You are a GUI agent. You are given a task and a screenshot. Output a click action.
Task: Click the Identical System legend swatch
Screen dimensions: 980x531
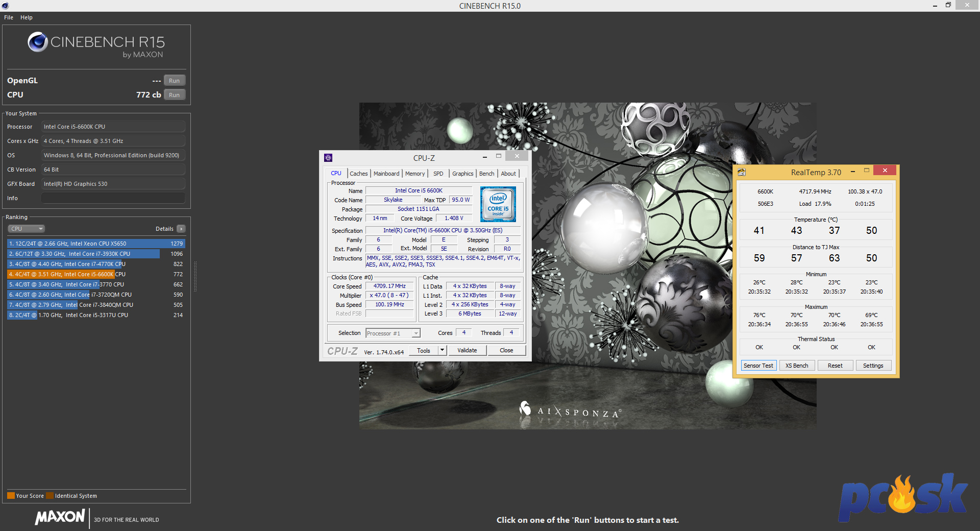[50, 495]
